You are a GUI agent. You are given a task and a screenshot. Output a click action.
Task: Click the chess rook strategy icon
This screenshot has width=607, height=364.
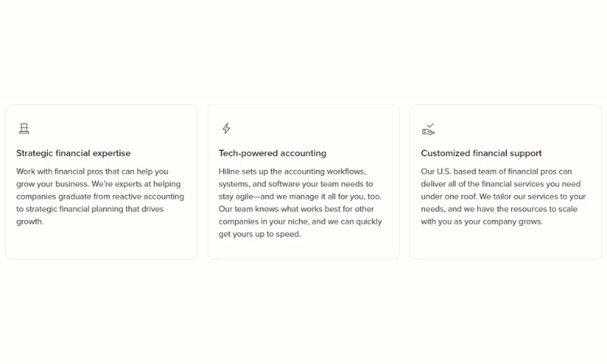pyautogui.click(x=24, y=129)
